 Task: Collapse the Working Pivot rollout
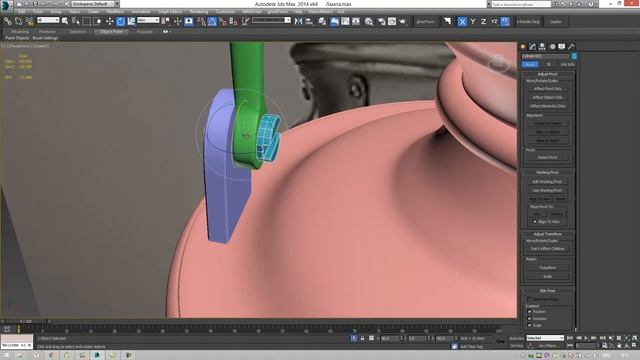point(547,172)
